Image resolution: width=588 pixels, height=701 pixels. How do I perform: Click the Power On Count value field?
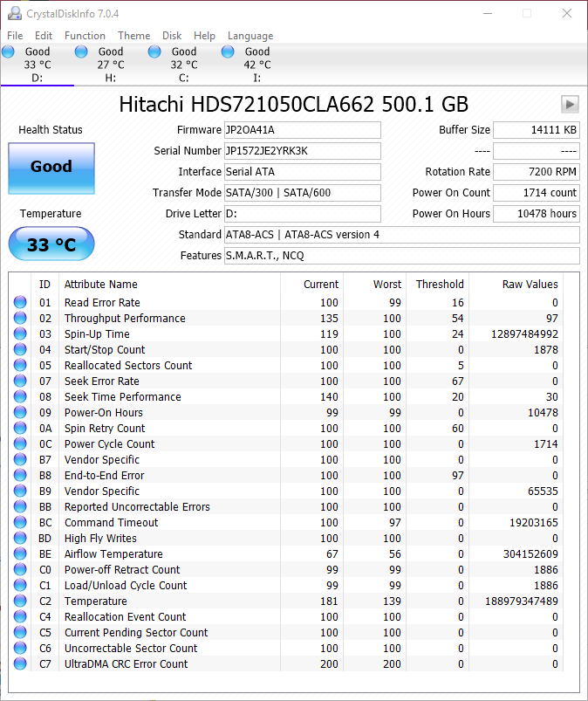[x=537, y=193]
